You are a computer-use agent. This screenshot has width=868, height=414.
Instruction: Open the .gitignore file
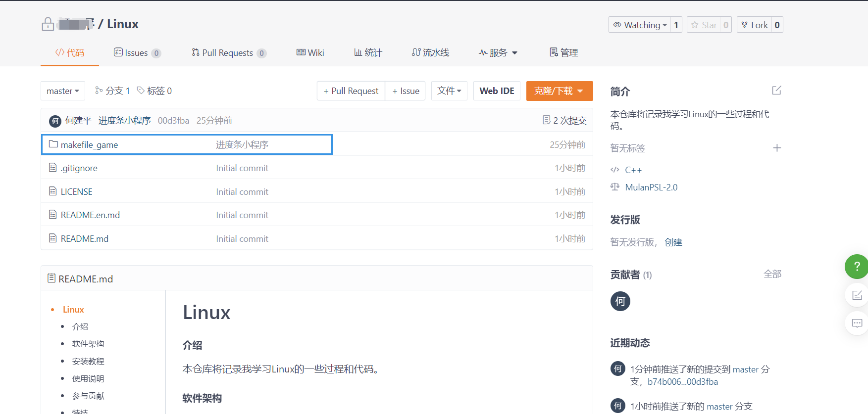click(79, 168)
